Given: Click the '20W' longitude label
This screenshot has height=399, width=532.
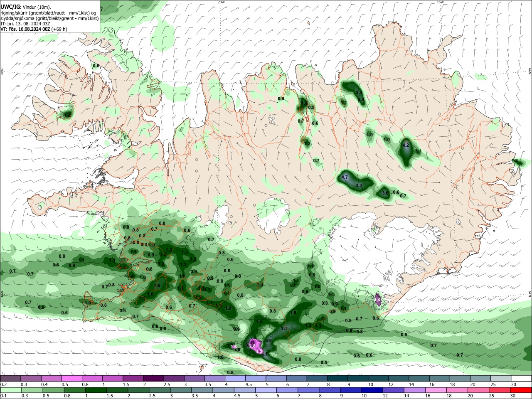Looking at the screenshot, I should 221,2.
